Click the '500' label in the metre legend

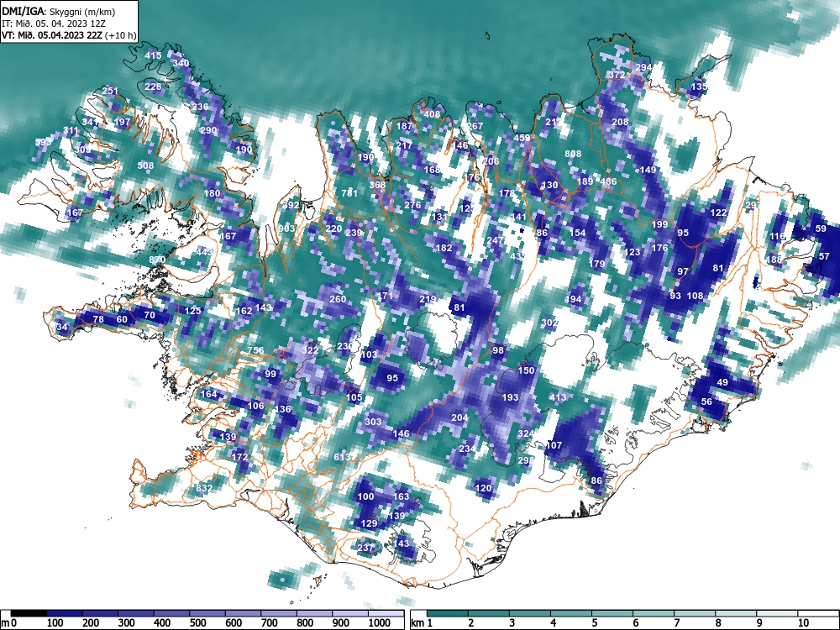pos(197,623)
